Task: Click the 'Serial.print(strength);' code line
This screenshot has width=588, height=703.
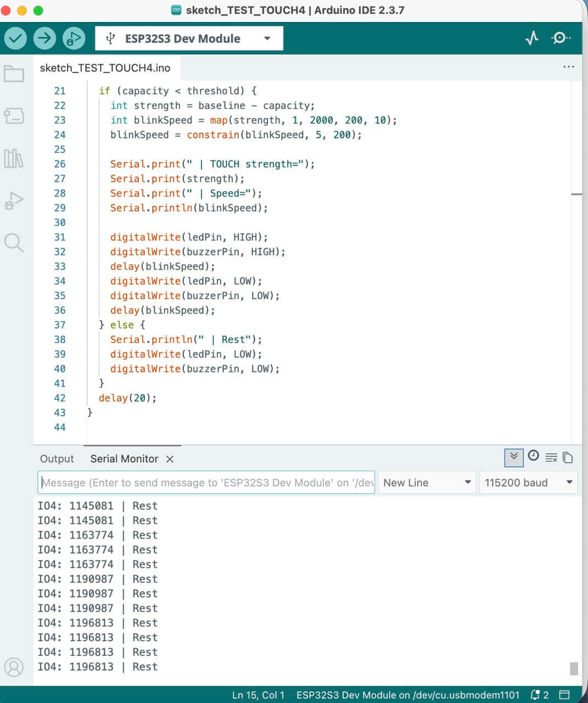Action: click(177, 179)
